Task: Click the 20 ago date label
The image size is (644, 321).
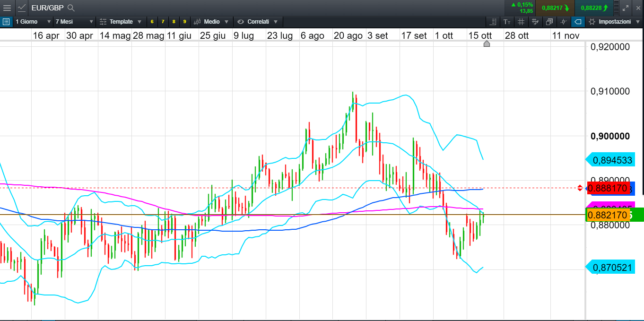Action: [x=348, y=35]
